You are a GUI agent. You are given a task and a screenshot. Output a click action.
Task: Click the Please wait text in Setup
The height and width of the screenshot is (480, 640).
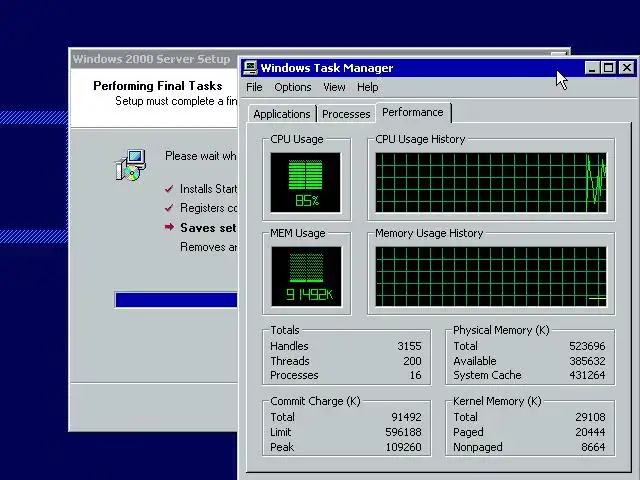200,156
